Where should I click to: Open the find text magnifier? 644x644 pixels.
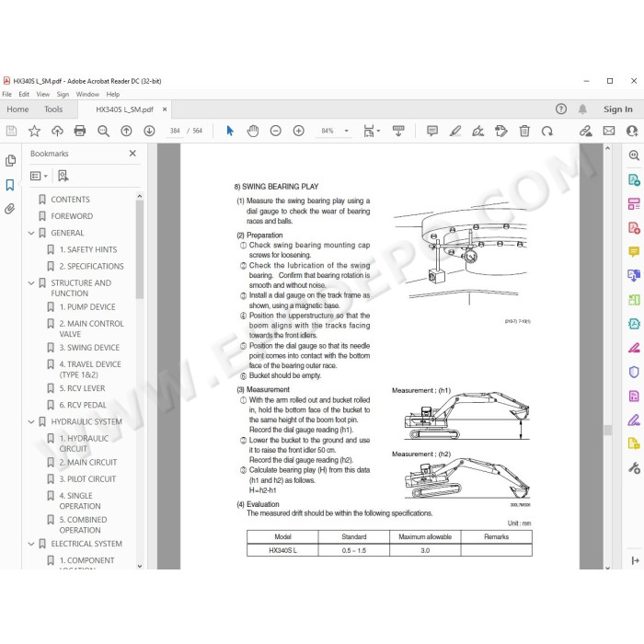pyautogui.click(x=103, y=131)
